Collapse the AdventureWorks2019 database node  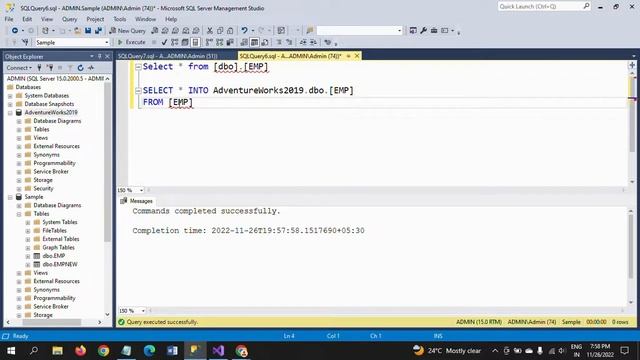click(10, 113)
